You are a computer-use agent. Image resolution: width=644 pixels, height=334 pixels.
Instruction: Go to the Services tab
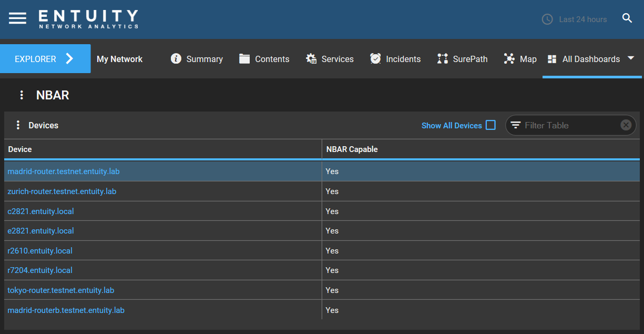click(x=330, y=59)
